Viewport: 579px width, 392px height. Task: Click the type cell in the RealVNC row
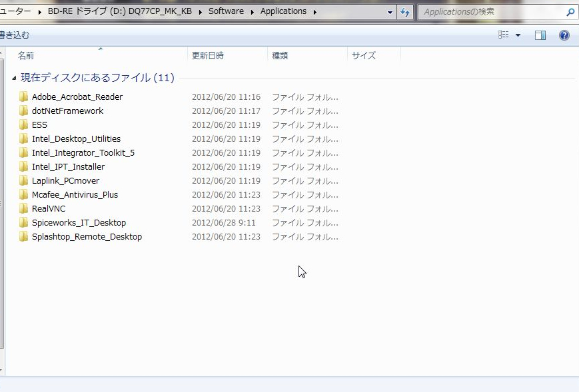click(x=305, y=209)
